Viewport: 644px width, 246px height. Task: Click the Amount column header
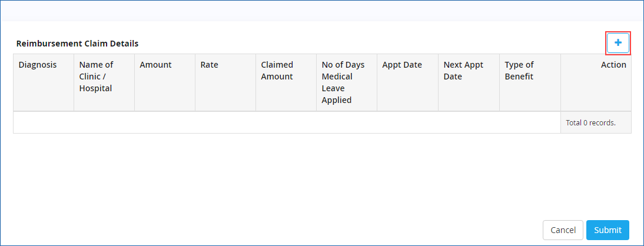click(x=165, y=82)
